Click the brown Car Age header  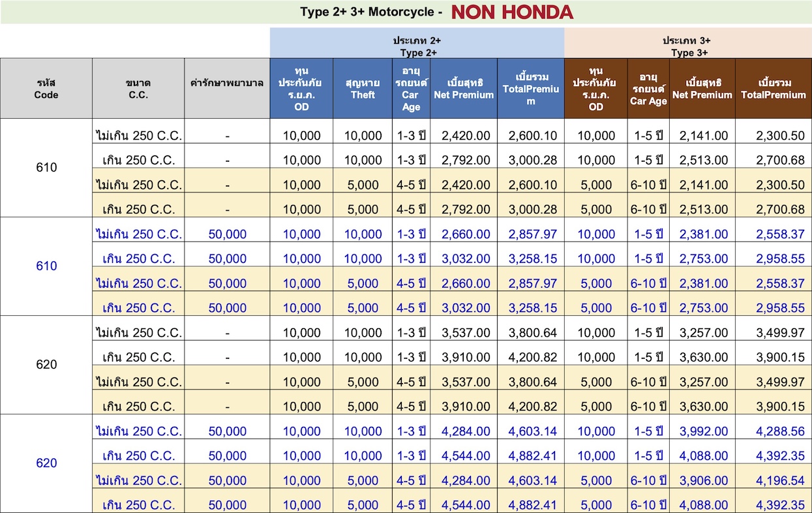649,89
